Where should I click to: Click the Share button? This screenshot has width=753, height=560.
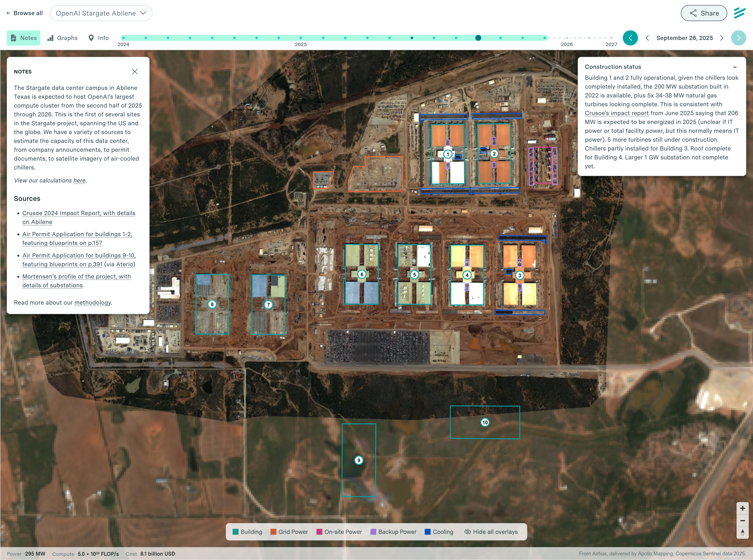pyautogui.click(x=704, y=13)
